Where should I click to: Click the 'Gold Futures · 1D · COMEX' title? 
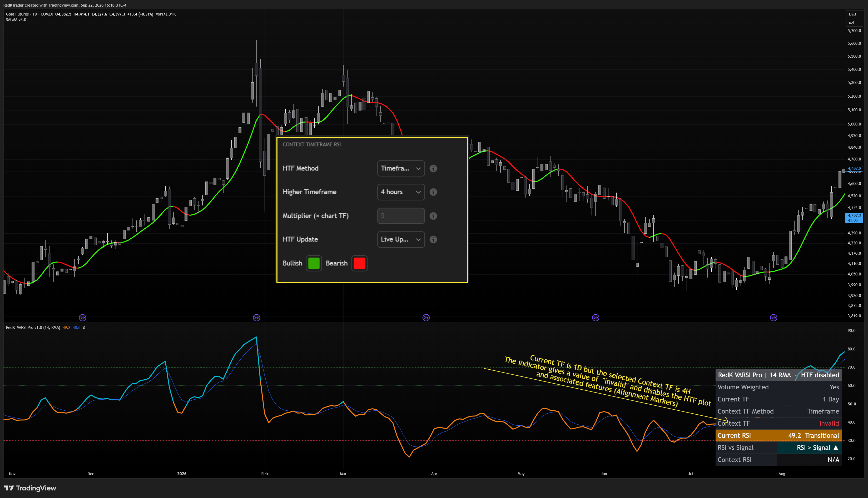click(x=29, y=14)
